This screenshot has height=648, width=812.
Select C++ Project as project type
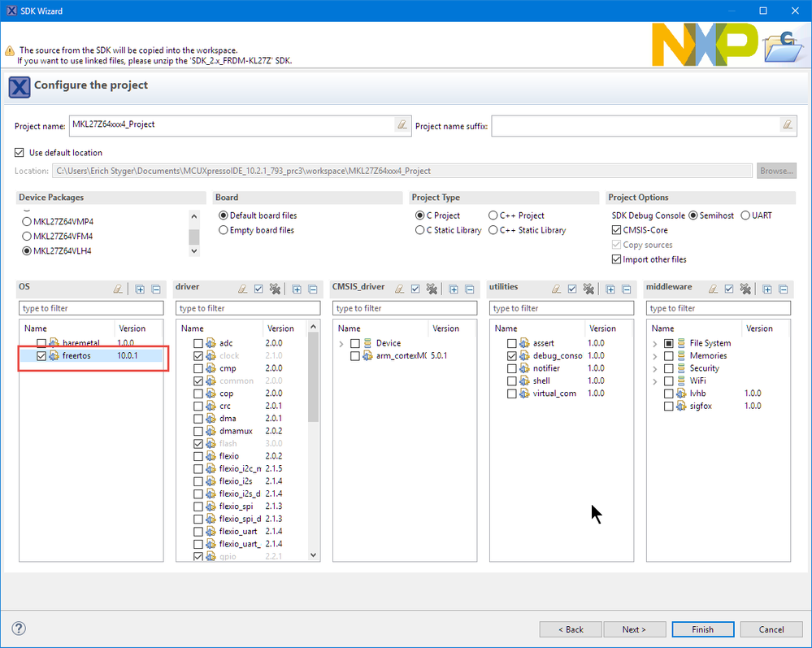[493, 215]
